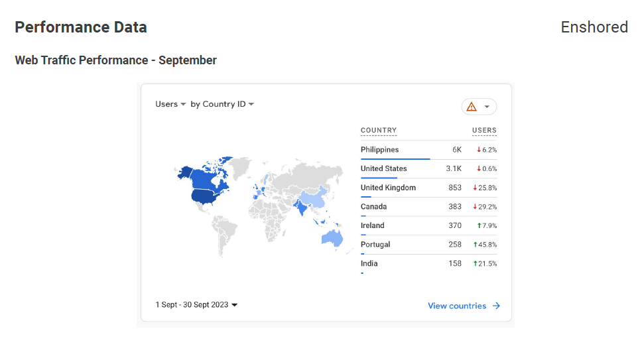Click the United States blue usage bar
Image resolution: width=644 pixels, height=362 pixels.
point(379,178)
